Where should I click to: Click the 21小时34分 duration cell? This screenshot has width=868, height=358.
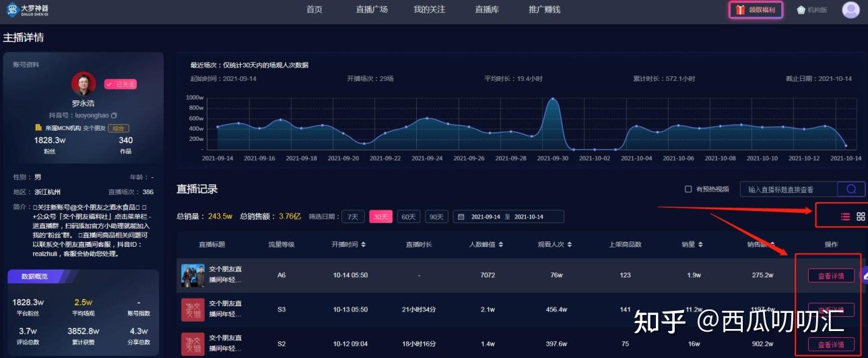(x=418, y=309)
